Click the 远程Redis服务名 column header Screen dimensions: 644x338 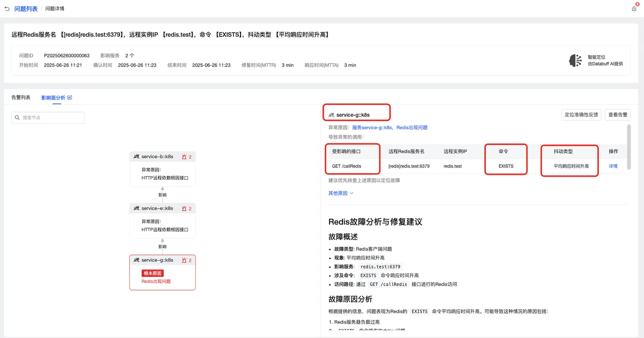point(407,151)
